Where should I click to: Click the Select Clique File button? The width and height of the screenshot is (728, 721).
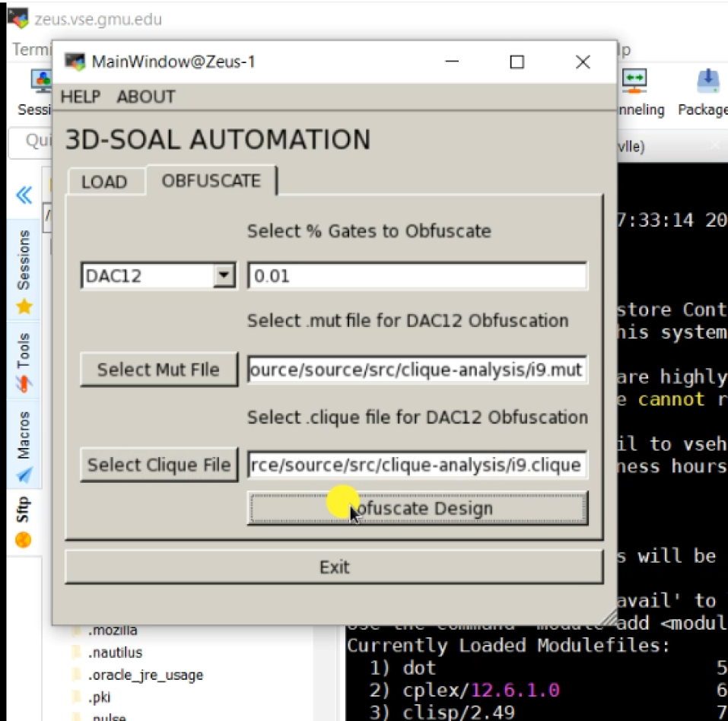coord(159,465)
